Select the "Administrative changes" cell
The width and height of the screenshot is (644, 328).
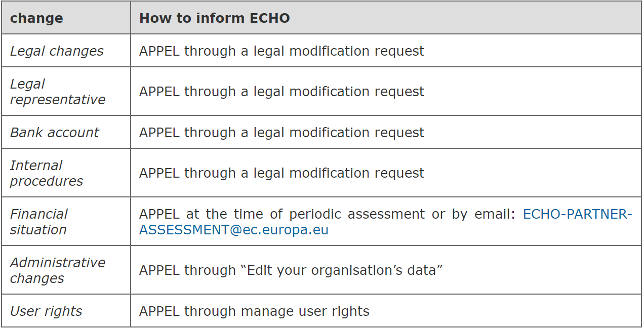click(57, 270)
